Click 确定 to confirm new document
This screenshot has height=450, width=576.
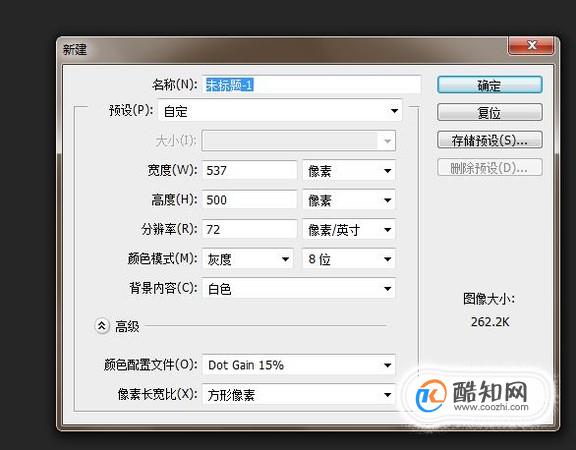[x=490, y=85]
